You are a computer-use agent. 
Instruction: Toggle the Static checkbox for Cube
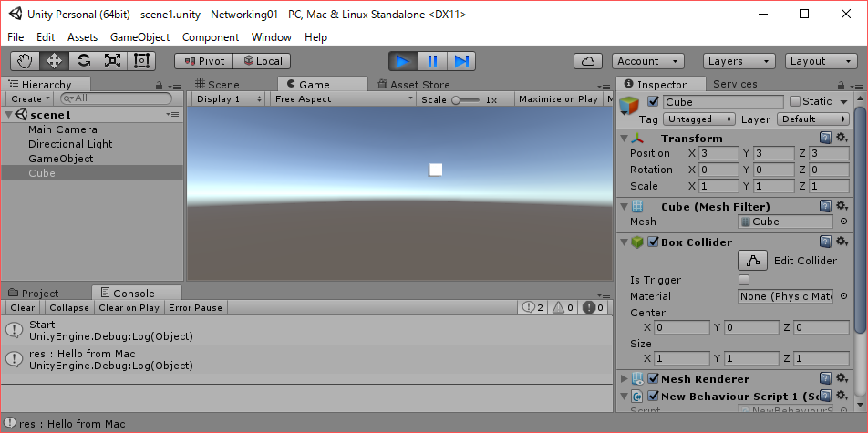pyautogui.click(x=795, y=101)
